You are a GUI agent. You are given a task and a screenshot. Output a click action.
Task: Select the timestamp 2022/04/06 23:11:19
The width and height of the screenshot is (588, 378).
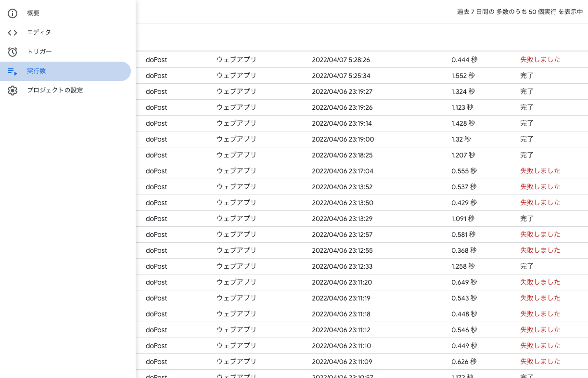(x=341, y=298)
